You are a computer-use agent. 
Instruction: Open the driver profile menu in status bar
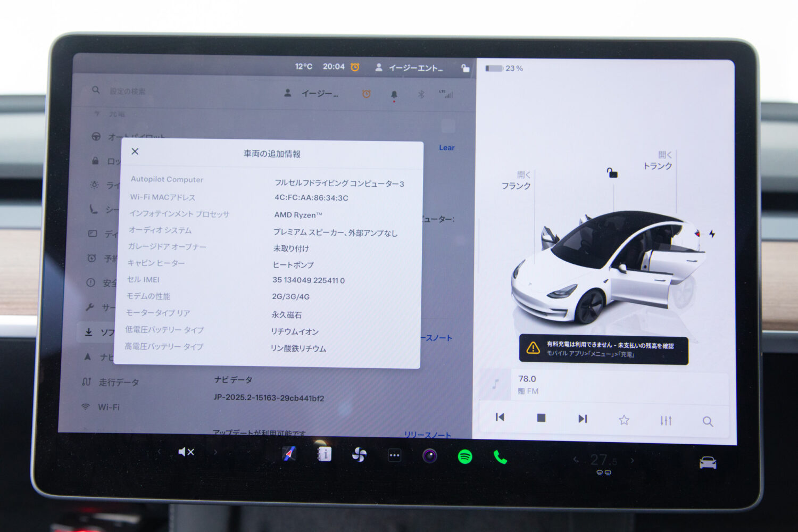point(409,68)
